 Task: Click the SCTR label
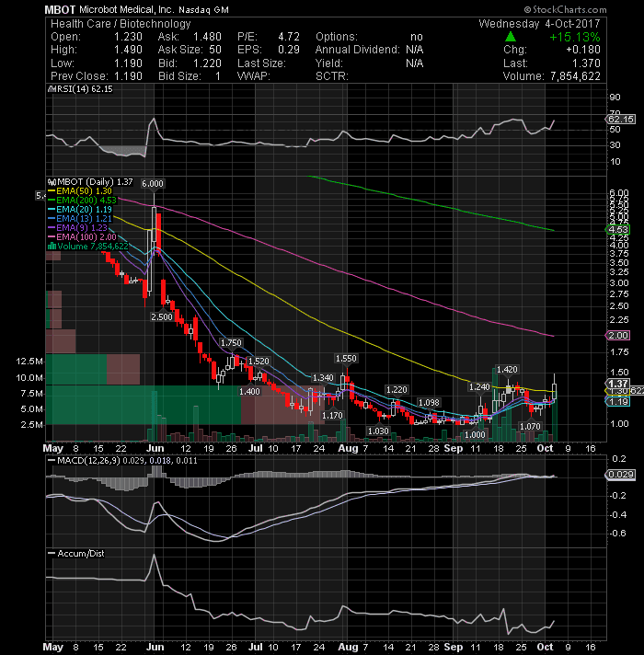pyautogui.click(x=332, y=76)
